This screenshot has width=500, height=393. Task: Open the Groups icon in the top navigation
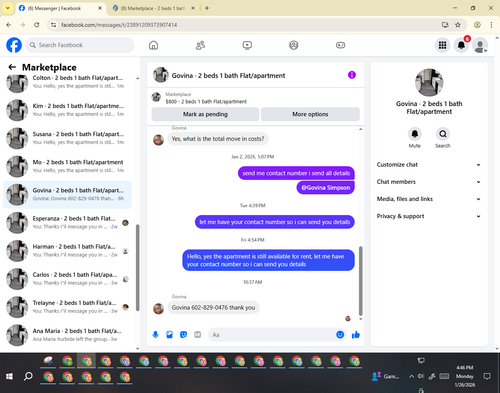coord(294,45)
